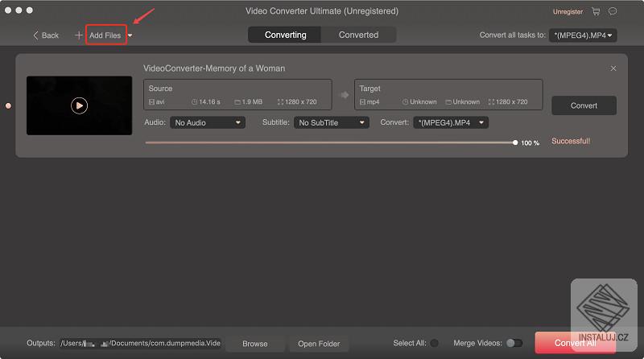
Task: Expand the Add Files dropdown arrow
Action: [130, 35]
